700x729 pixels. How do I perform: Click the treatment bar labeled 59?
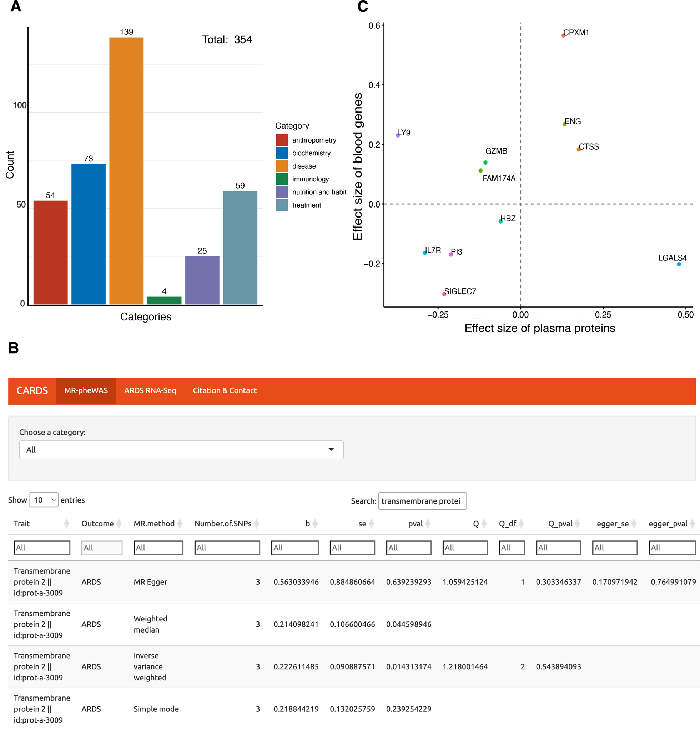click(240, 248)
